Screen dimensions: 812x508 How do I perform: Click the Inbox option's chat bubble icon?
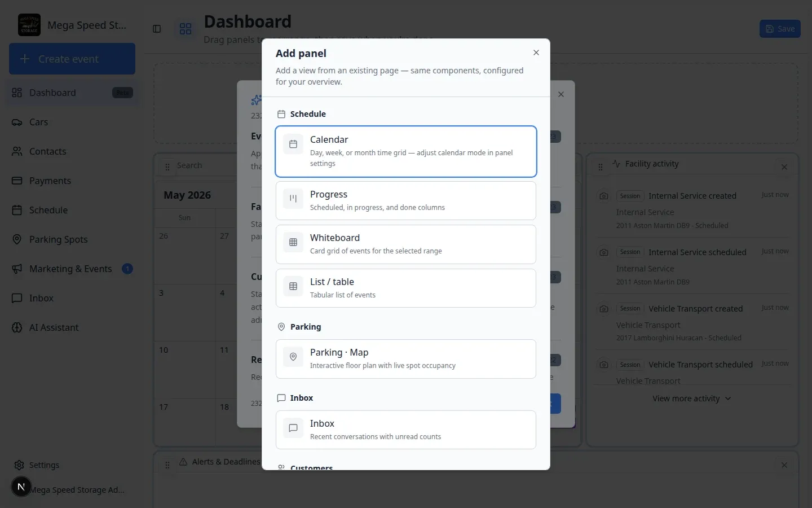pyautogui.click(x=293, y=428)
